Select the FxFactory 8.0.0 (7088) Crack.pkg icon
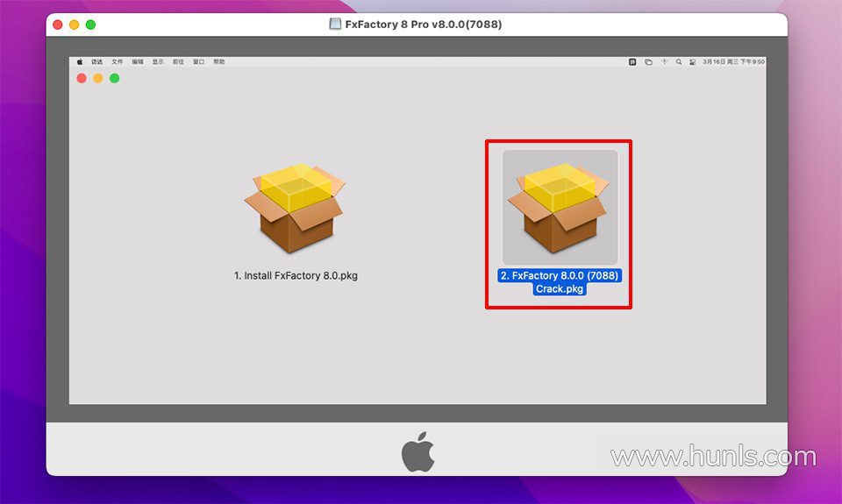Image resolution: width=842 pixels, height=504 pixels. point(560,208)
